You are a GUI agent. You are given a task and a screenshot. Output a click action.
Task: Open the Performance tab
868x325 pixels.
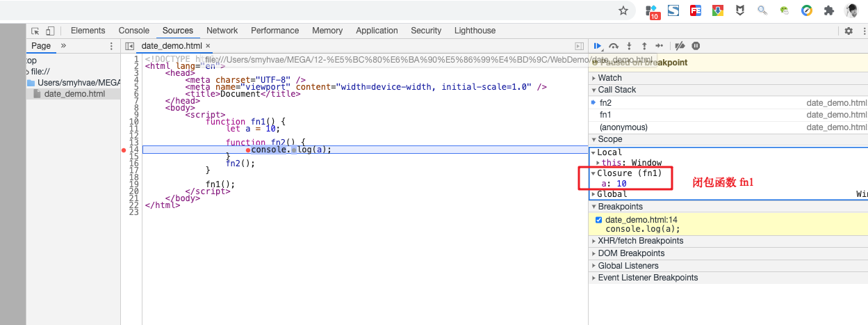275,31
